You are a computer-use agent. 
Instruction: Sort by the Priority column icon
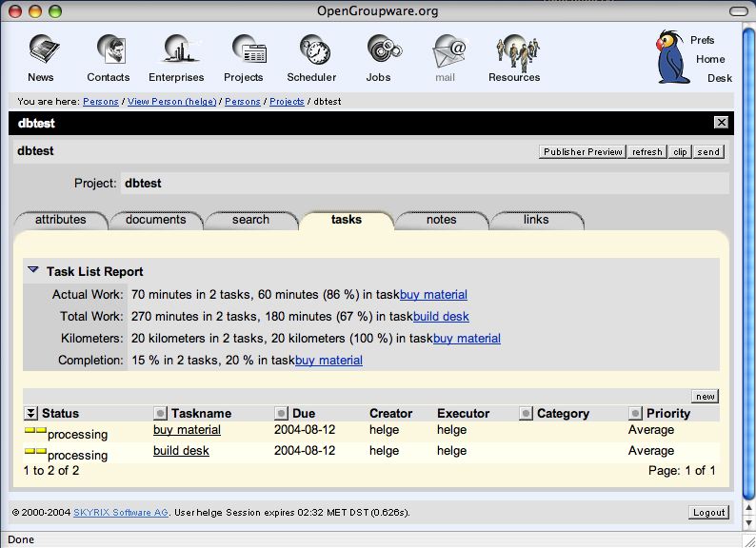(x=635, y=413)
